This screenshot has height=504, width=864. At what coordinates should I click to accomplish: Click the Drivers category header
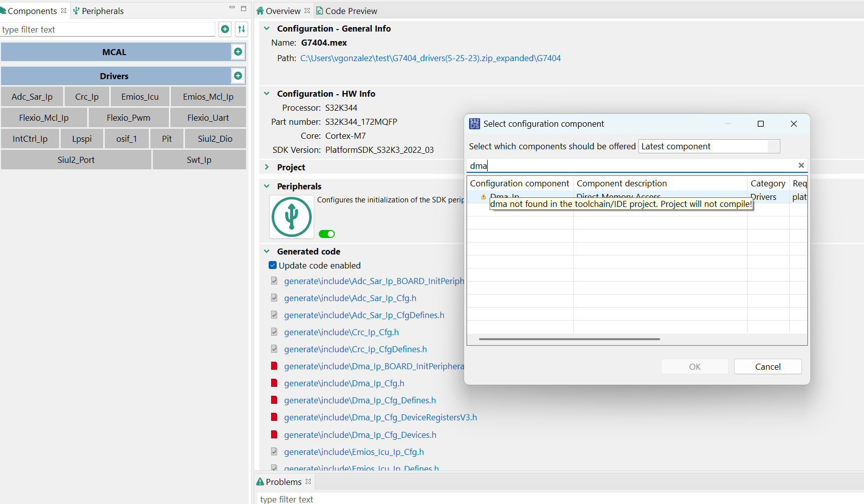pyautogui.click(x=115, y=76)
